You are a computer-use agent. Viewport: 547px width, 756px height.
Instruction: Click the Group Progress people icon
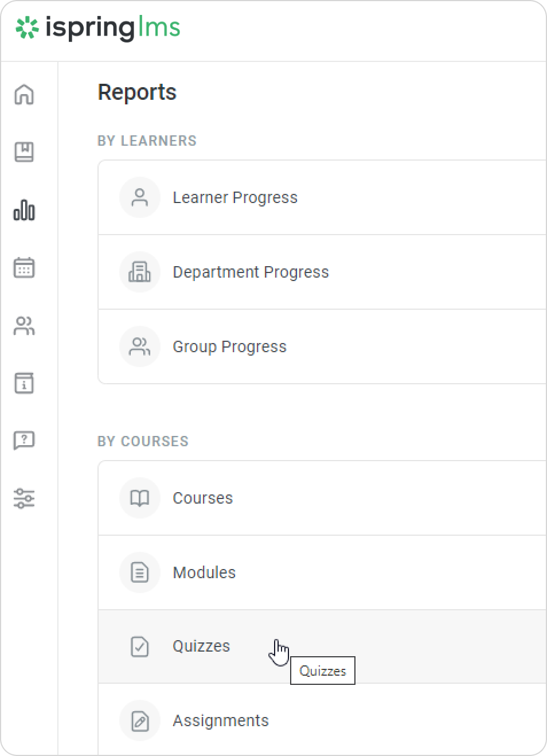click(x=139, y=346)
